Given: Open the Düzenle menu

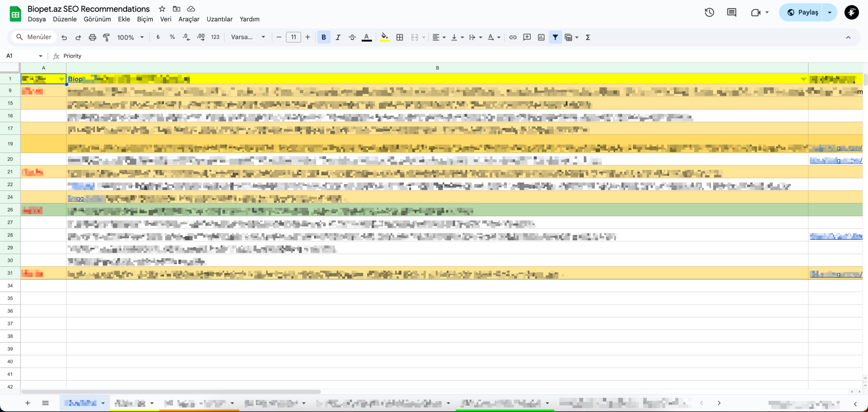Looking at the screenshot, I should point(65,19).
